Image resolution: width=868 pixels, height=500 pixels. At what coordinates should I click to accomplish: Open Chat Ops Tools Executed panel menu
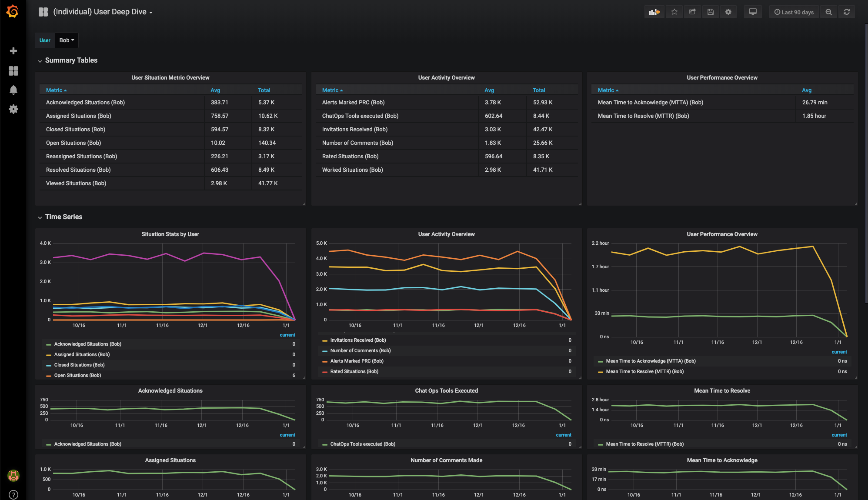click(x=446, y=391)
